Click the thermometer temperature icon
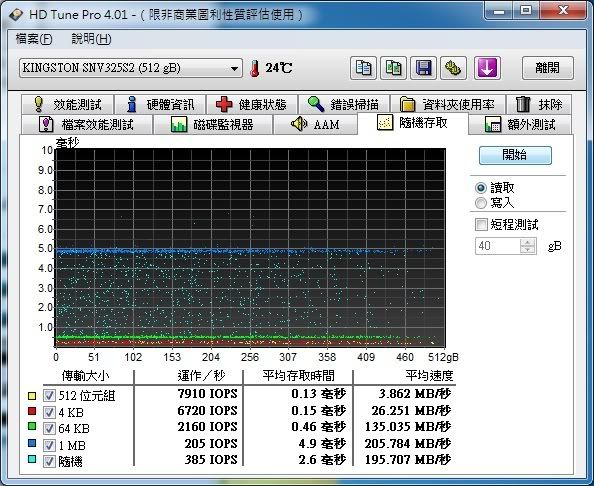This screenshot has height=486, width=594. click(x=255, y=69)
